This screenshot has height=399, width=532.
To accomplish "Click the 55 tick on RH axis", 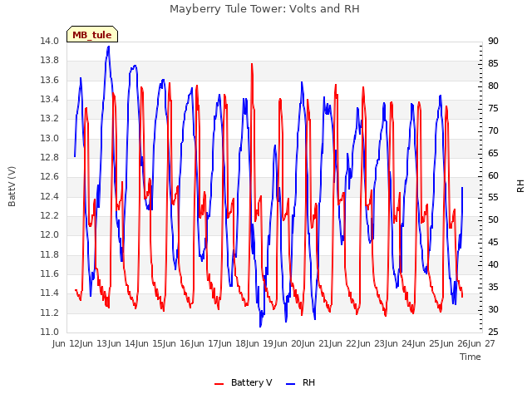I will click(x=493, y=198).
